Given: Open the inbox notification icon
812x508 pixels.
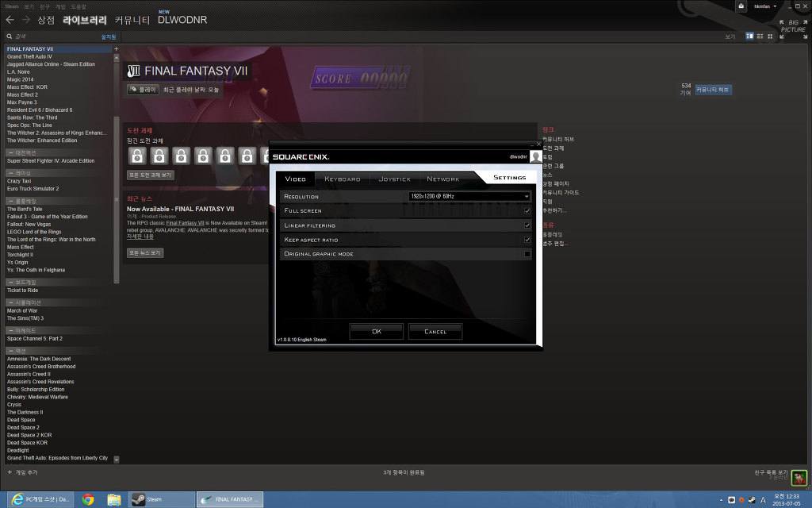Looking at the screenshot, I should coord(741,6).
